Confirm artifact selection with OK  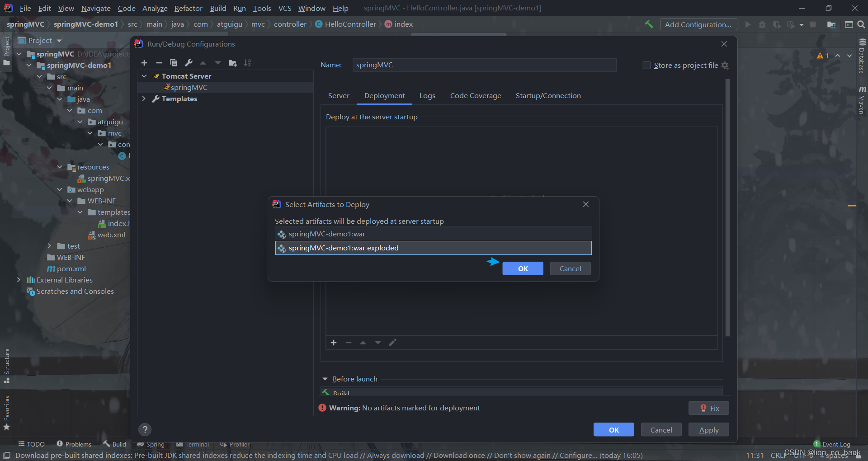pyautogui.click(x=523, y=268)
